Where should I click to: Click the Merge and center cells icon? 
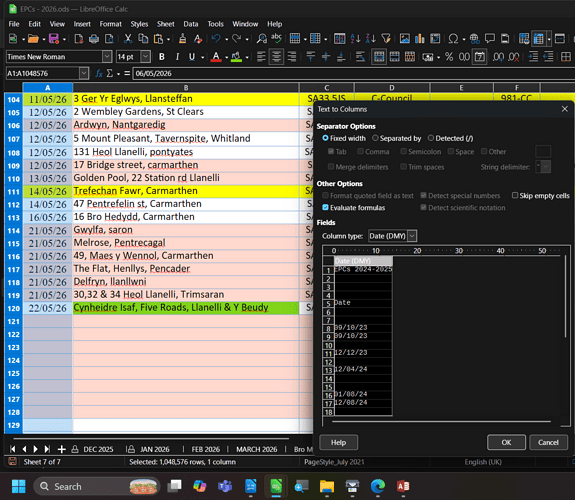click(379, 57)
